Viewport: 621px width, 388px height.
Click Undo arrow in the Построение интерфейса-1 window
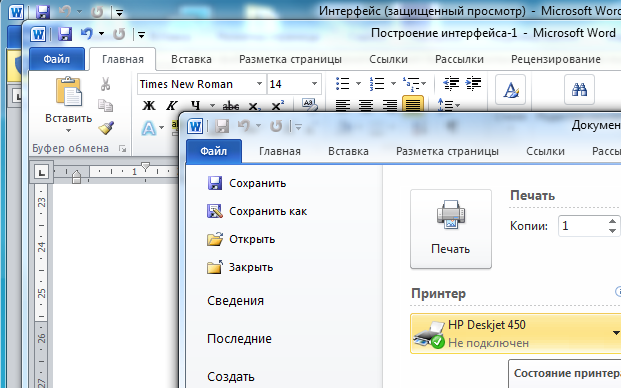87,34
